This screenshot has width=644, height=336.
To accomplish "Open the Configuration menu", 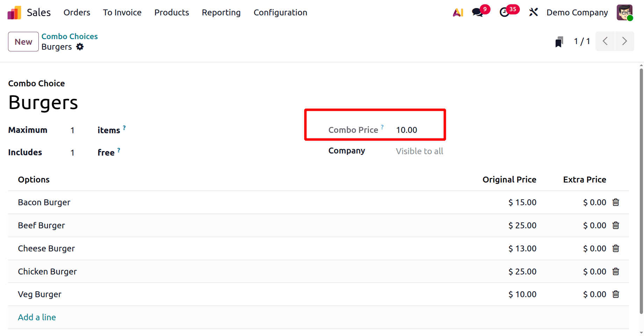I will (x=280, y=12).
